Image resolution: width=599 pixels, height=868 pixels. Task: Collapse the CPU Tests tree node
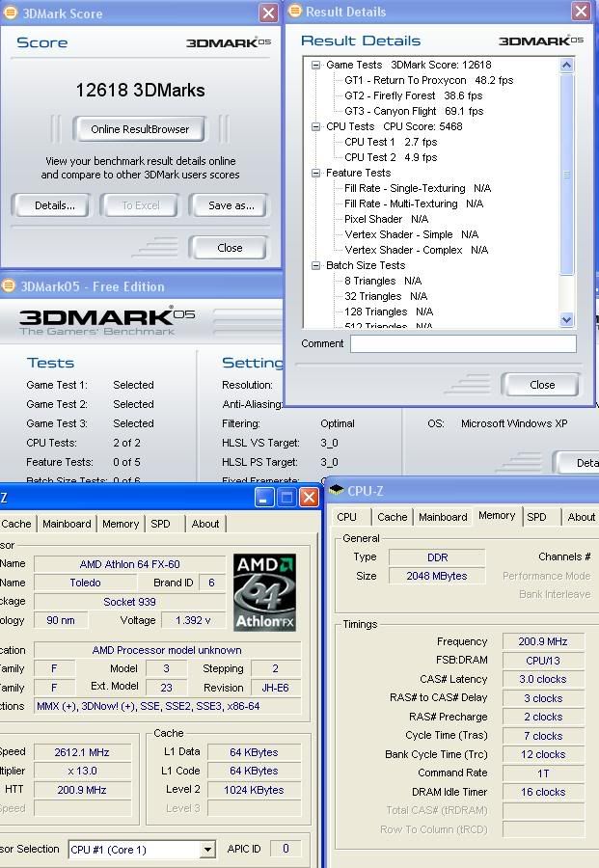[315, 126]
